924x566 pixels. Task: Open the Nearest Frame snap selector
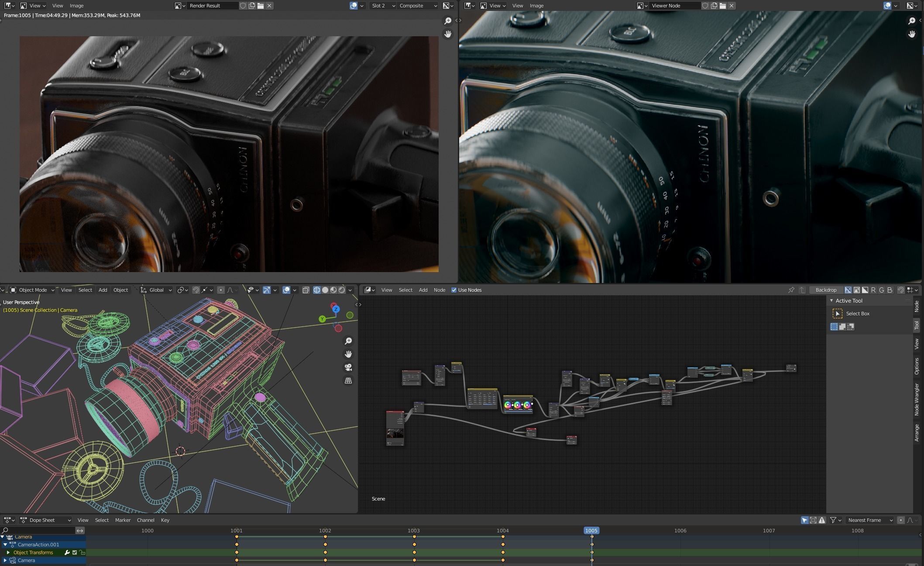[870, 520]
